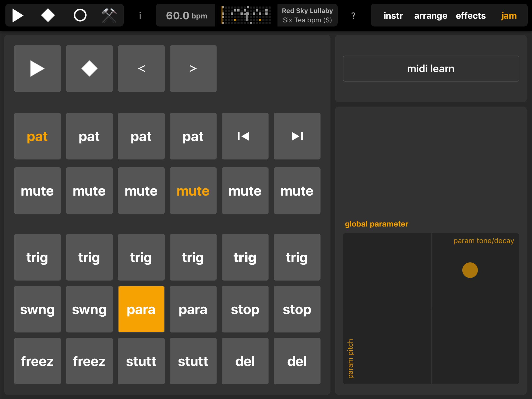Tap the skip-to-previous pad next to the pat pads

(x=245, y=136)
